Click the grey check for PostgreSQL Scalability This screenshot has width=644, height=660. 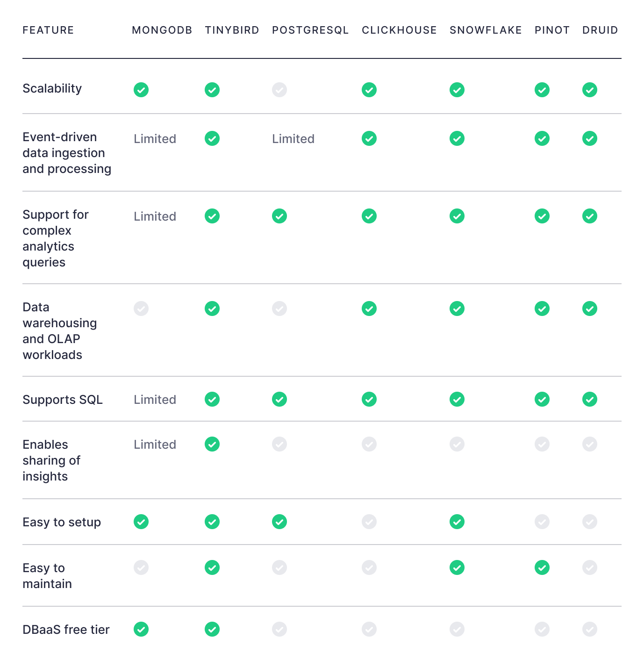[279, 90]
